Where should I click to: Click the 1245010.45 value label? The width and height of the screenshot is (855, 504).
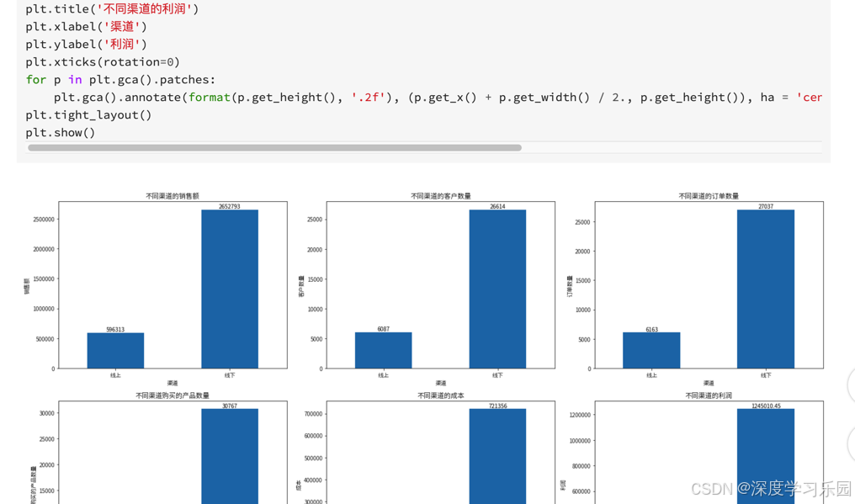coord(766,406)
